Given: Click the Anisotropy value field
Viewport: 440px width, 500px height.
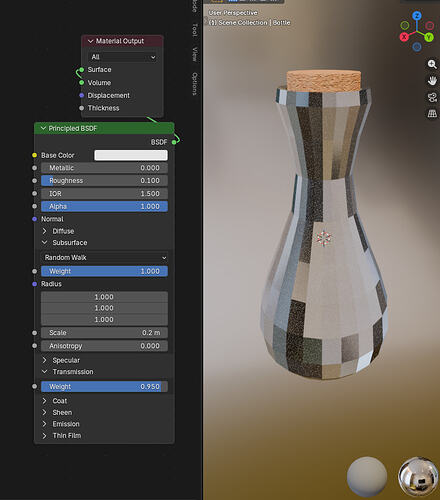Looking at the screenshot, I should pos(104,346).
